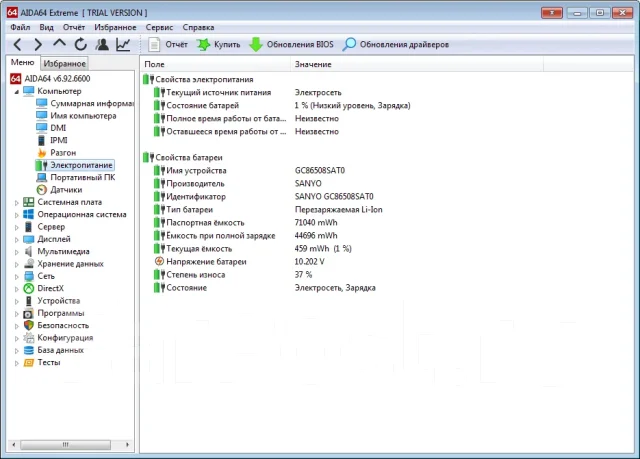Click the Сеть network icon
The width and height of the screenshot is (640, 459).
(29, 276)
